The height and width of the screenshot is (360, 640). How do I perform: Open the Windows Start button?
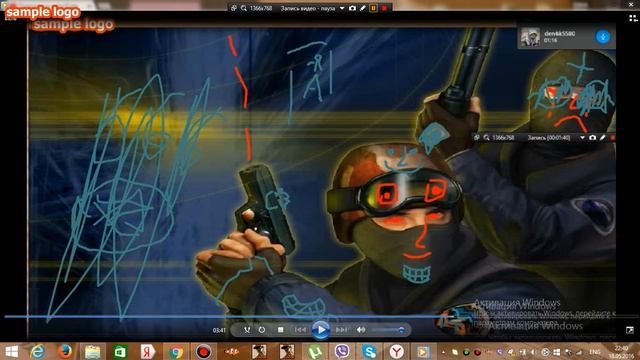click(11, 351)
